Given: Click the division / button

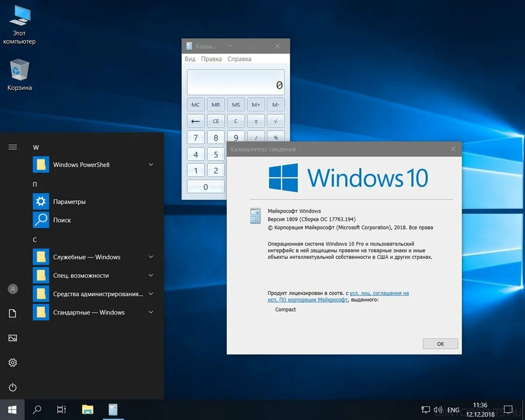Looking at the screenshot, I should (x=256, y=136).
